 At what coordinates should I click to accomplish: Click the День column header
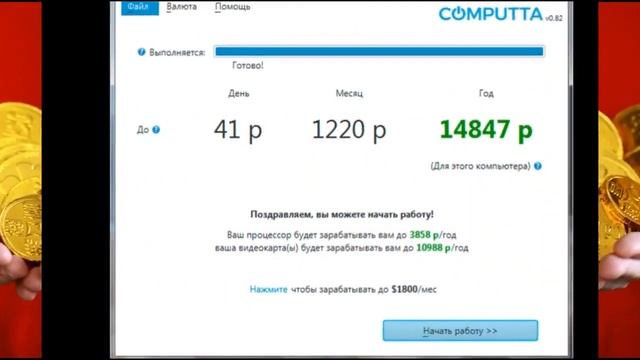[x=239, y=93]
